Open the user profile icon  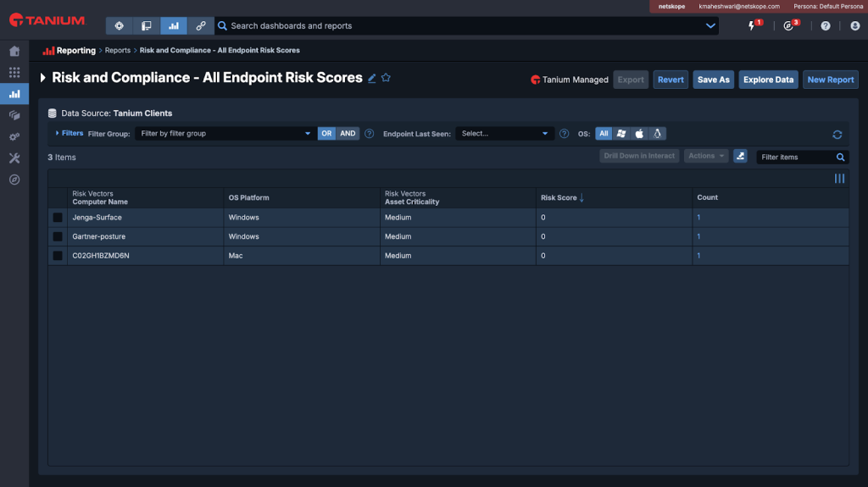coord(854,26)
